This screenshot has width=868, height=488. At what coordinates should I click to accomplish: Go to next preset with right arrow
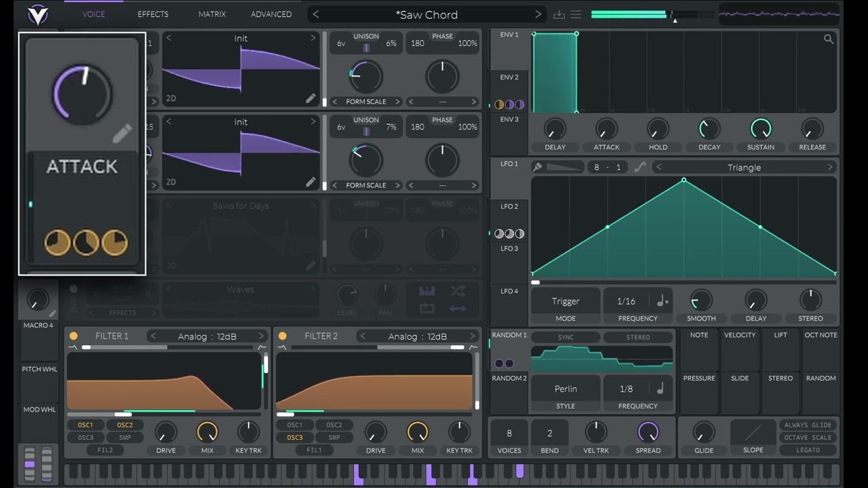point(538,14)
